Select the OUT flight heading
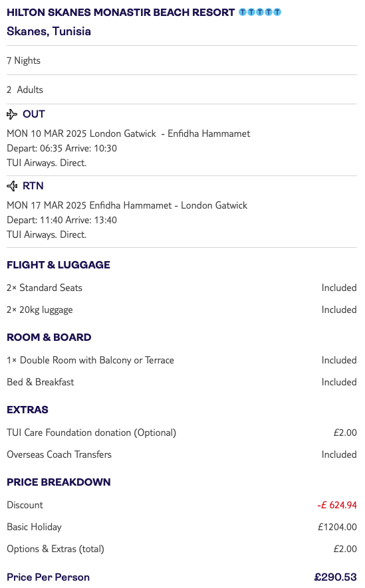Image resolution: width=365 pixels, height=588 pixels. [34, 114]
